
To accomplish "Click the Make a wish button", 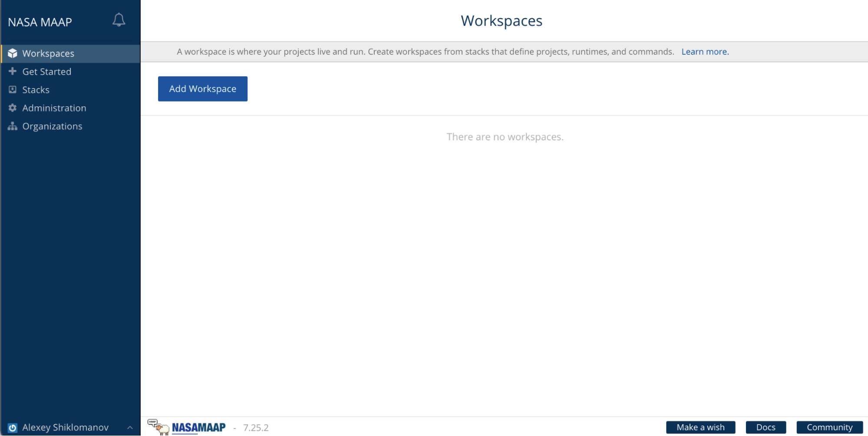I will coord(700,427).
